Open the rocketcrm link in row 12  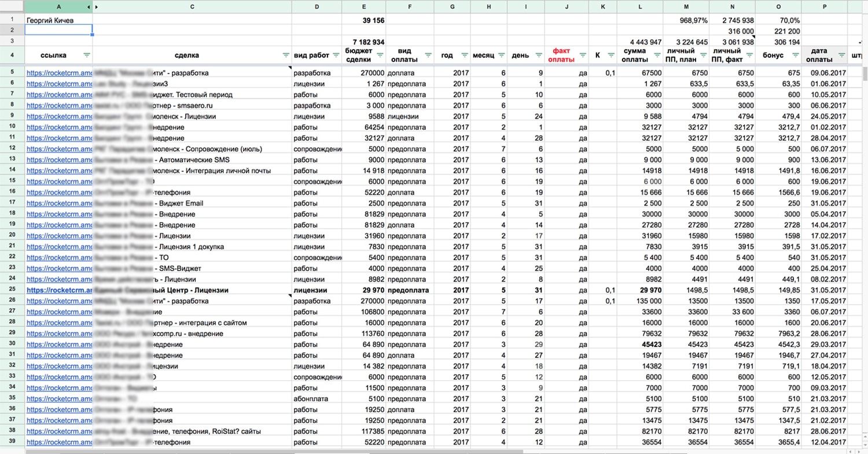(60, 149)
